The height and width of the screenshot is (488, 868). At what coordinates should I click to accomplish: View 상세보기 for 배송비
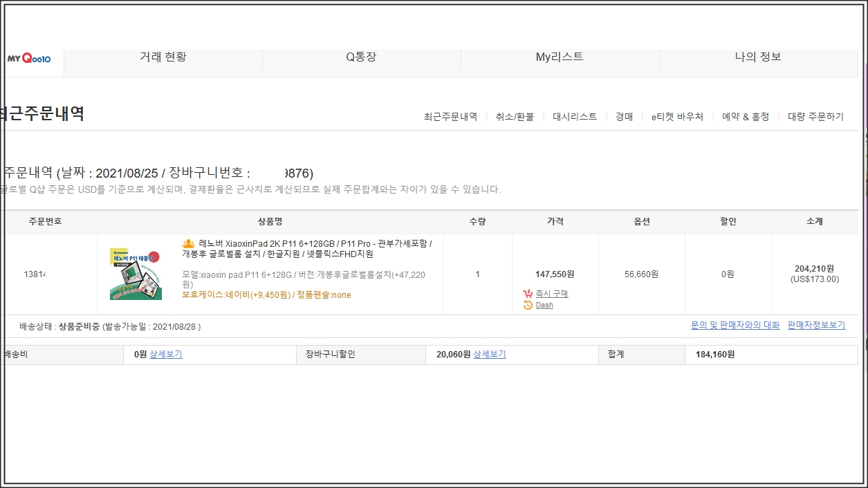[166, 354]
